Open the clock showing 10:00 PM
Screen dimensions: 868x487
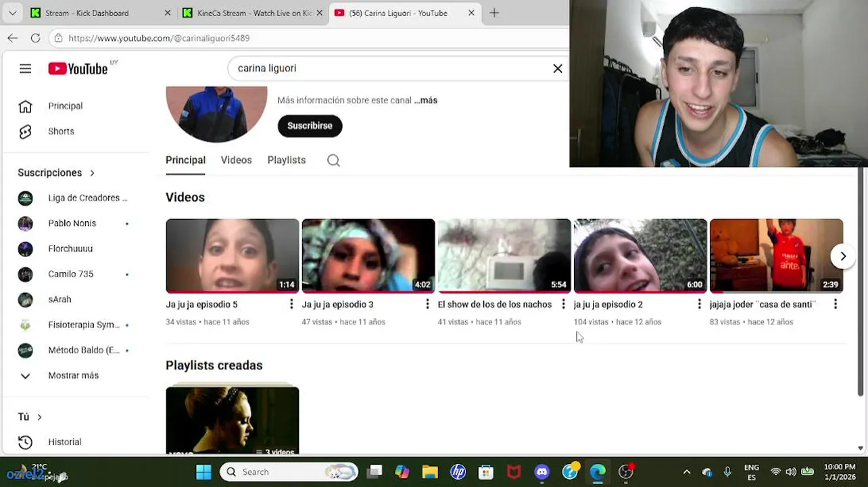pos(840,471)
